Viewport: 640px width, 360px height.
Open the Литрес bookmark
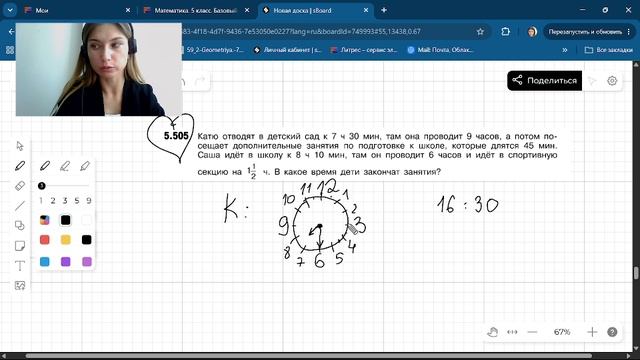(x=364, y=50)
